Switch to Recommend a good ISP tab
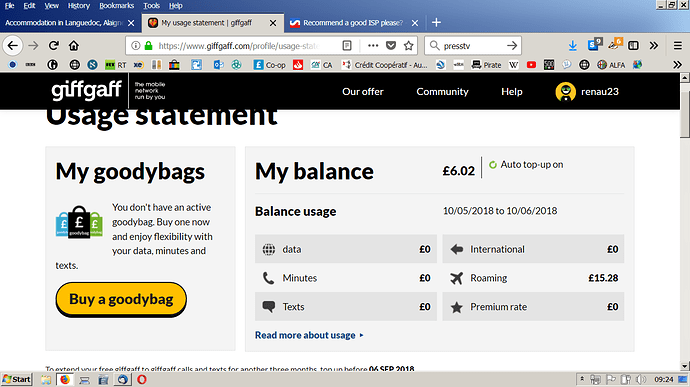The image size is (690, 387). pos(354,23)
